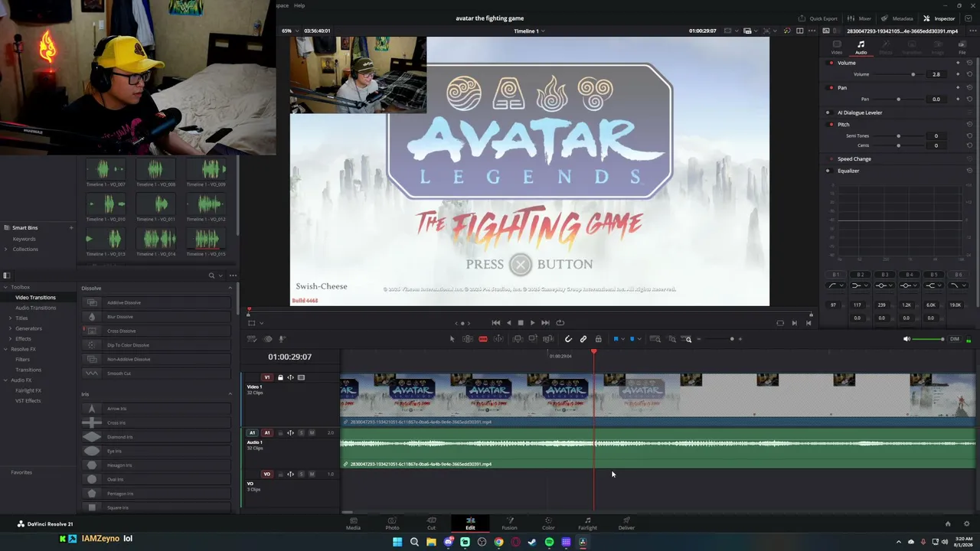Adjust the Volume slider handle
This screenshot has width=980, height=551.
point(913,74)
